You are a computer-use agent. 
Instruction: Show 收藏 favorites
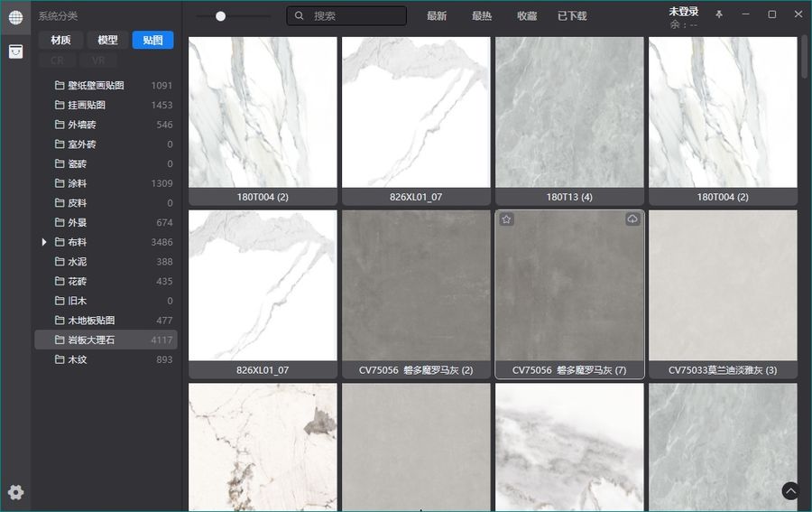pyautogui.click(x=527, y=16)
